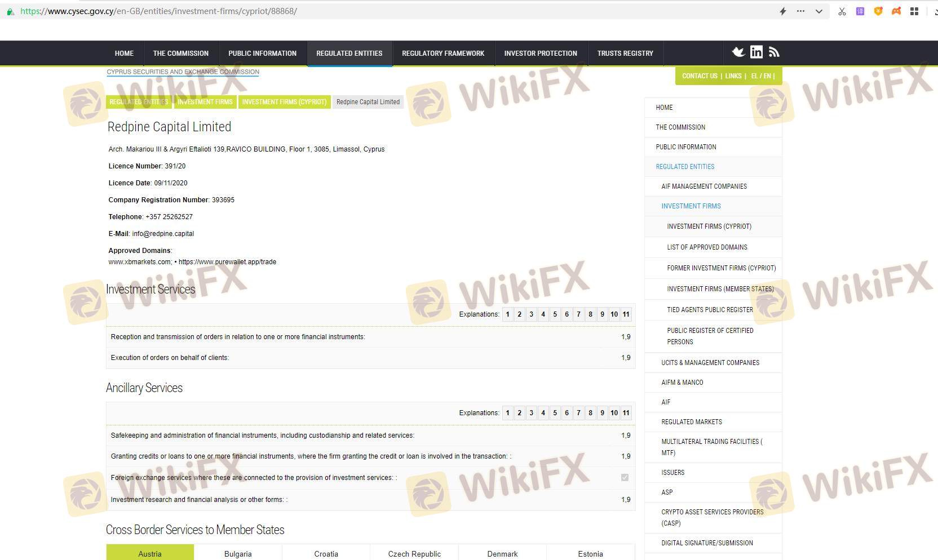
Task: Click explanation 9 under Ancillary Services
Action: point(603,413)
